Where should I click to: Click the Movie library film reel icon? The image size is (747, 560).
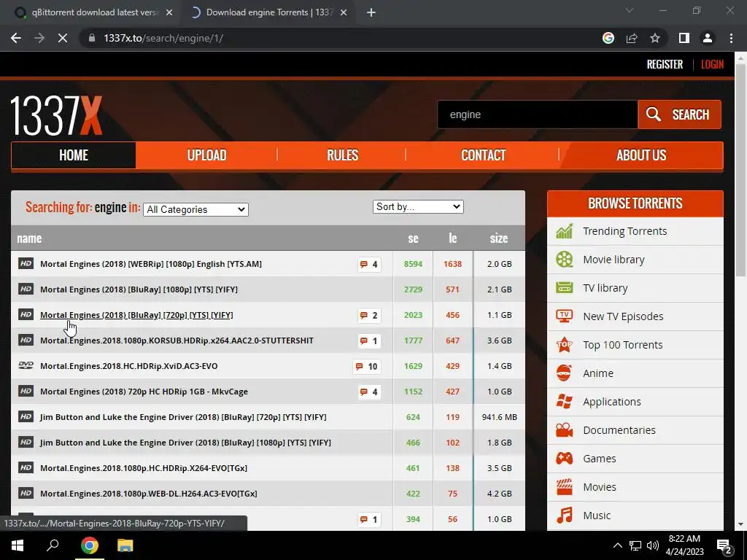point(564,260)
